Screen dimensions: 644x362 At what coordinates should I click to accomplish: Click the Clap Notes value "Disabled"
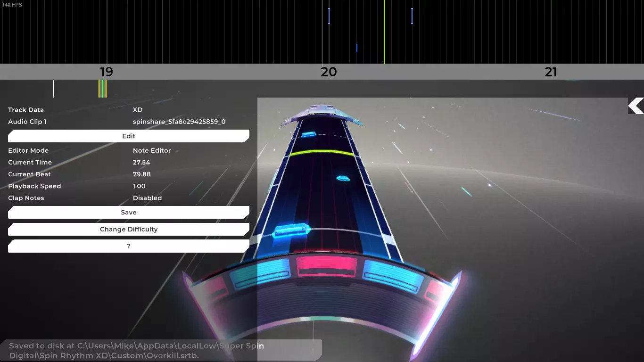(148, 198)
